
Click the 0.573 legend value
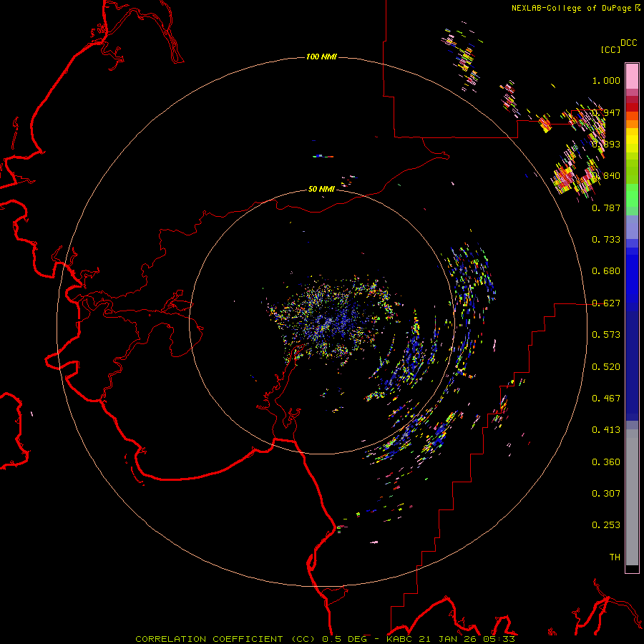click(606, 335)
